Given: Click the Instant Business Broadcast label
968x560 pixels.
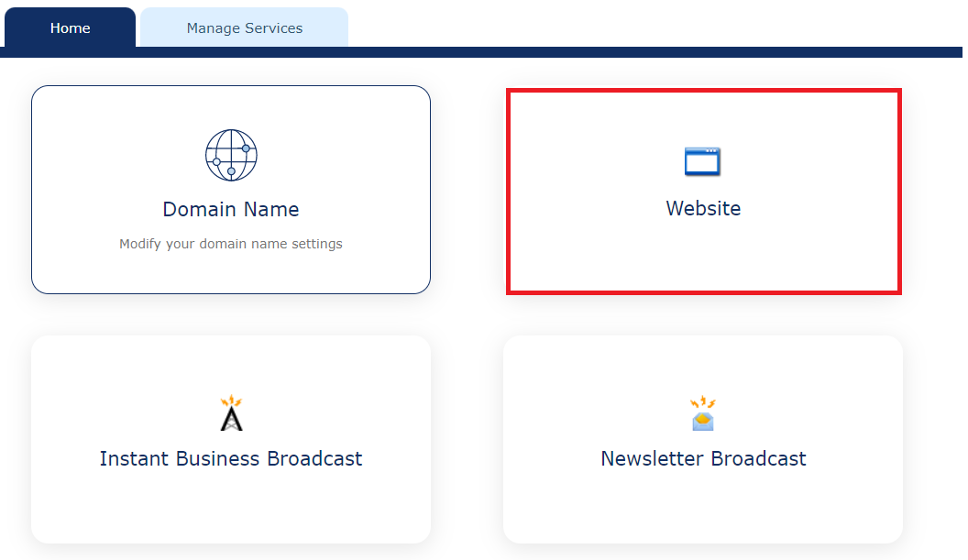Looking at the screenshot, I should tap(230, 458).
